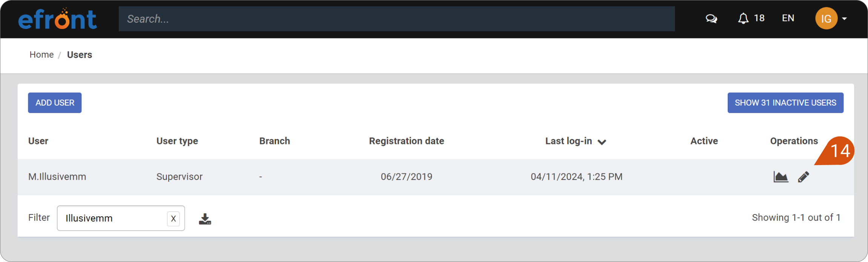Viewport: 868px width, 262px height.
Task: Sort table by User column header
Action: pyautogui.click(x=38, y=141)
